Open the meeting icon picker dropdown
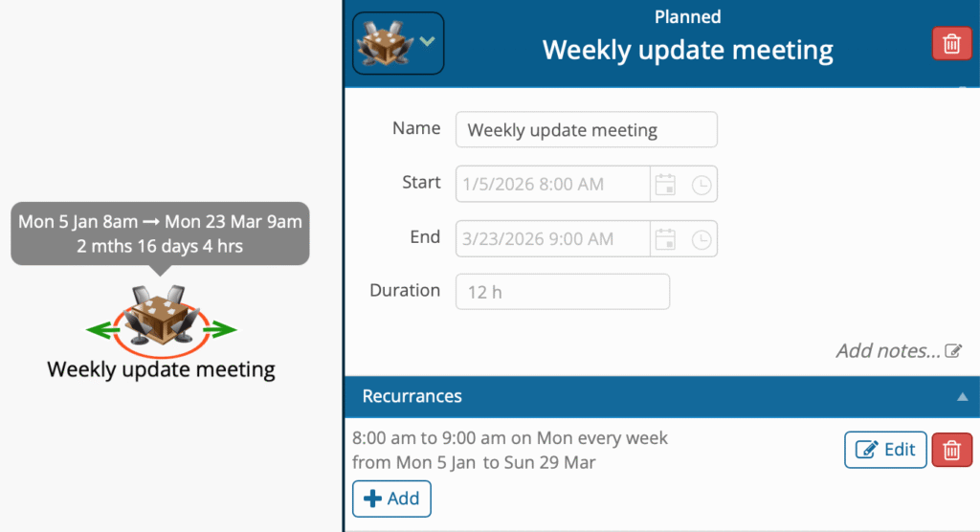Screen dimensions: 980x532 click(x=398, y=43)
